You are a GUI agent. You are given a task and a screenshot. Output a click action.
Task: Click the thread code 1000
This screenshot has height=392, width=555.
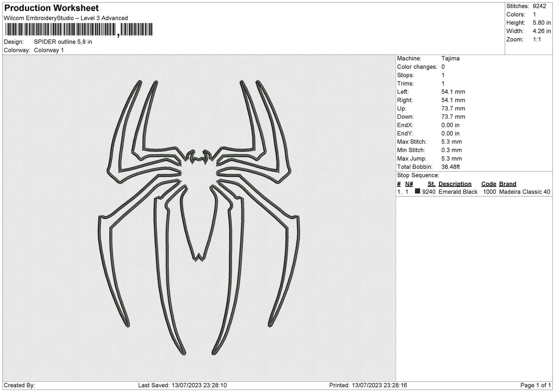[489, 192]
